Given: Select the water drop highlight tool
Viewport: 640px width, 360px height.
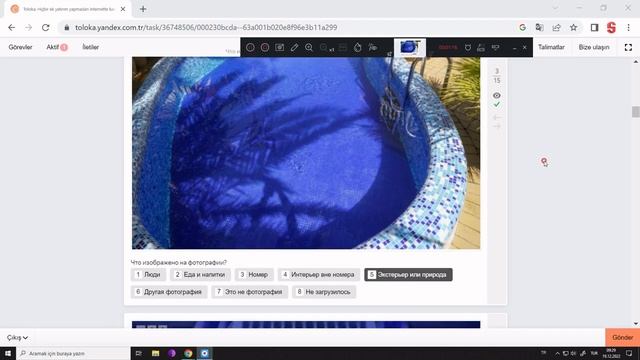Looking at the screenshot, I should pyautogui.click(x=358, y=47).
